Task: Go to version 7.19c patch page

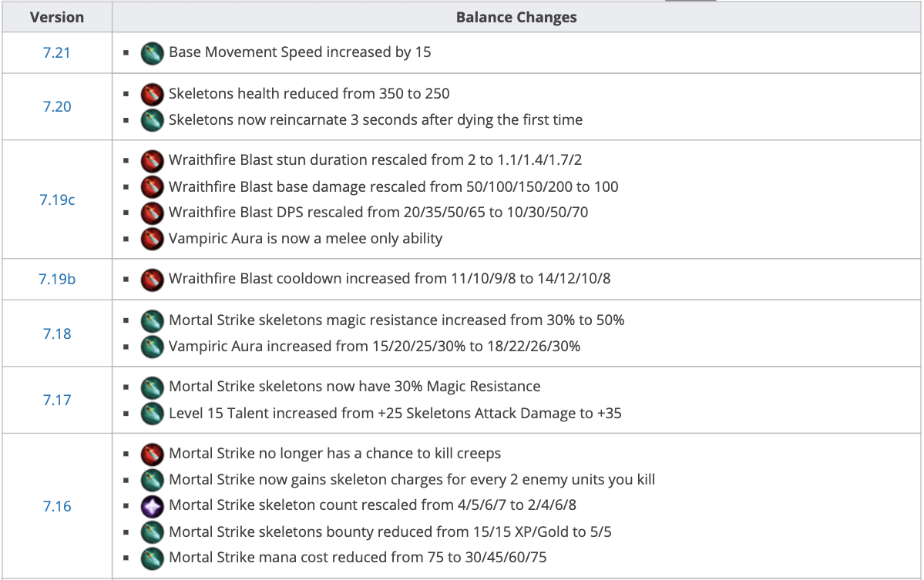Action: click(x=57, y=199)
